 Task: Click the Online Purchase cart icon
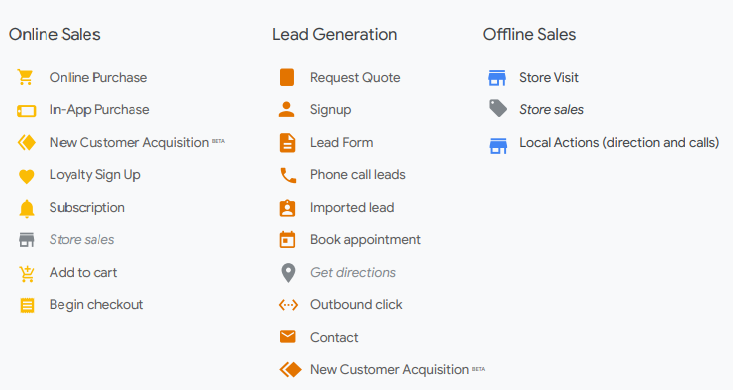26,77
